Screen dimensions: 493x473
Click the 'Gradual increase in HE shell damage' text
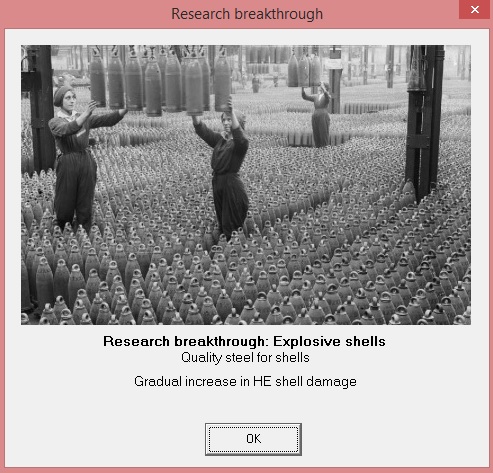245,381
